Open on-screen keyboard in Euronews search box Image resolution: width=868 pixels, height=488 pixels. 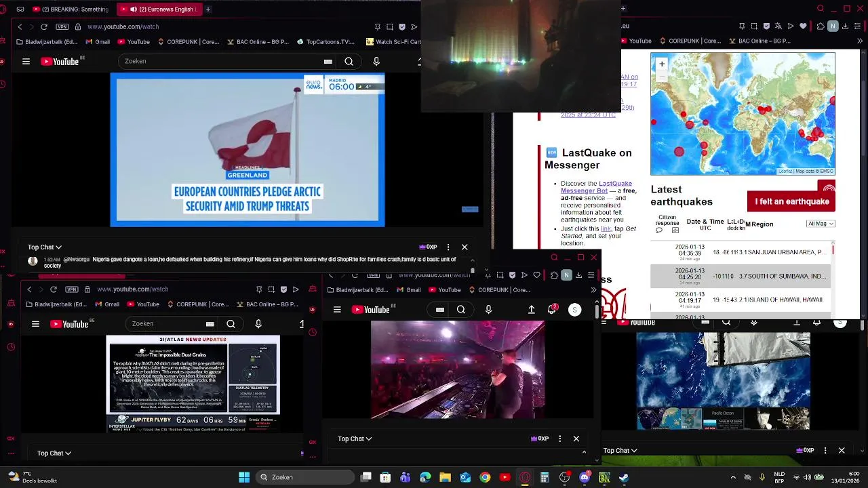pyautogui.click(x=328, y=61)
